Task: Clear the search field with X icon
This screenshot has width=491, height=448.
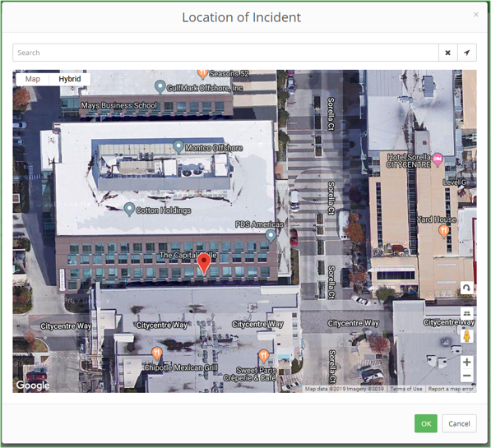Action: coord(447,53)
